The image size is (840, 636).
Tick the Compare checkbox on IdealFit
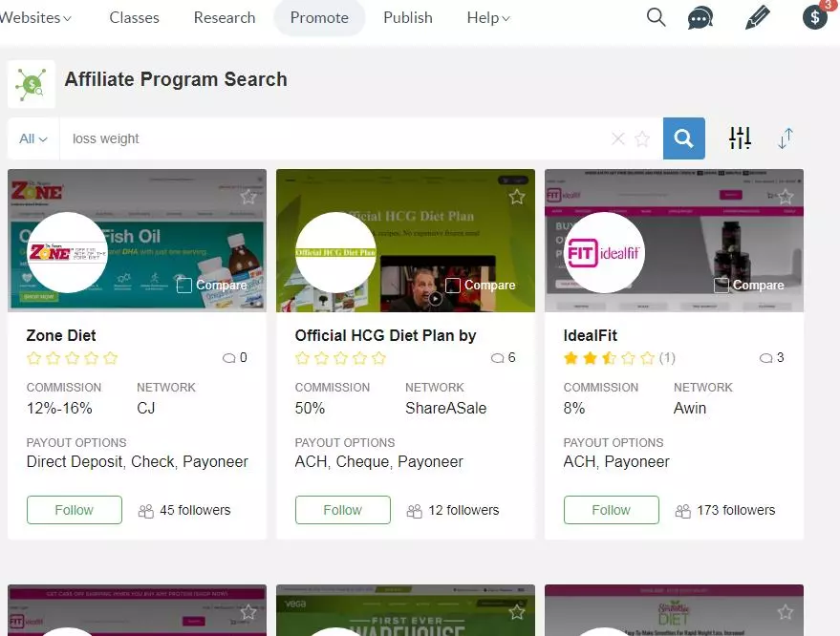click(722, 286)
